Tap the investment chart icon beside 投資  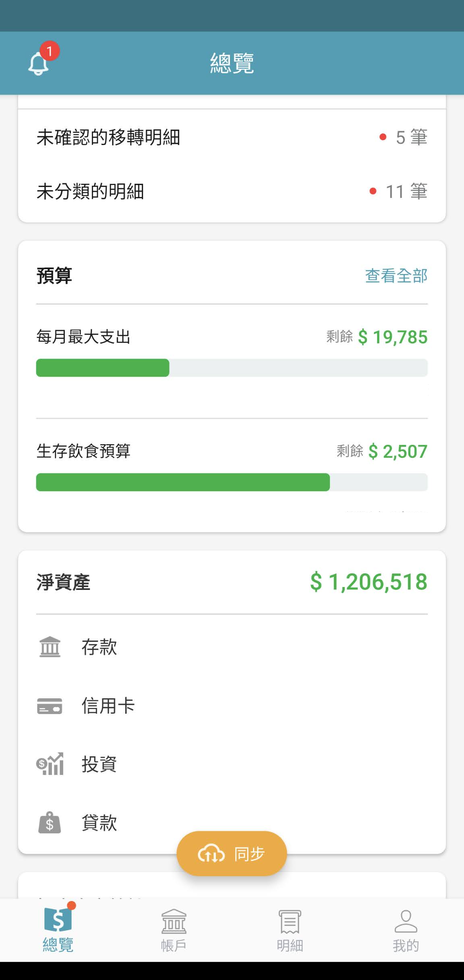click(x=50, y=764)
